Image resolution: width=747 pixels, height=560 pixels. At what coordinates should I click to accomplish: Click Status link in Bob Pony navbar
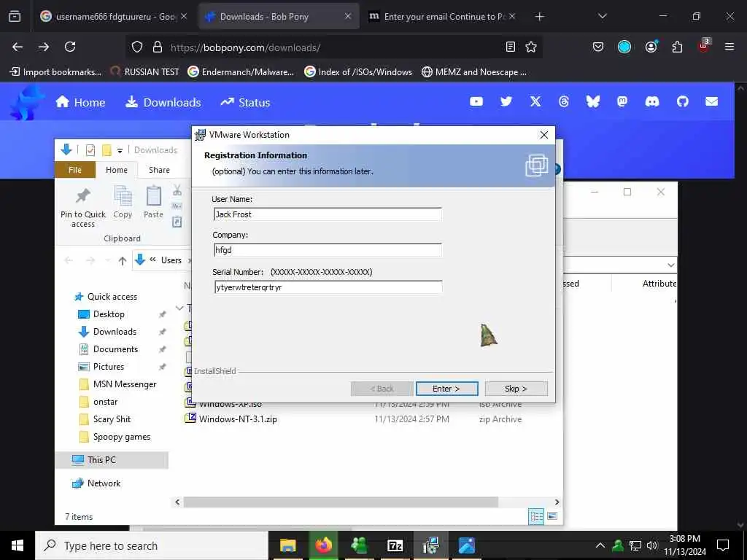[245, 102]
